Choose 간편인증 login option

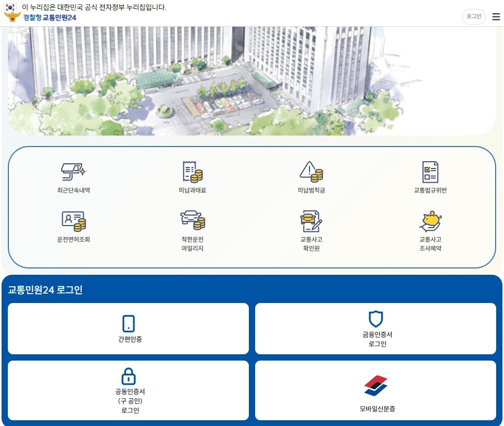129,329
